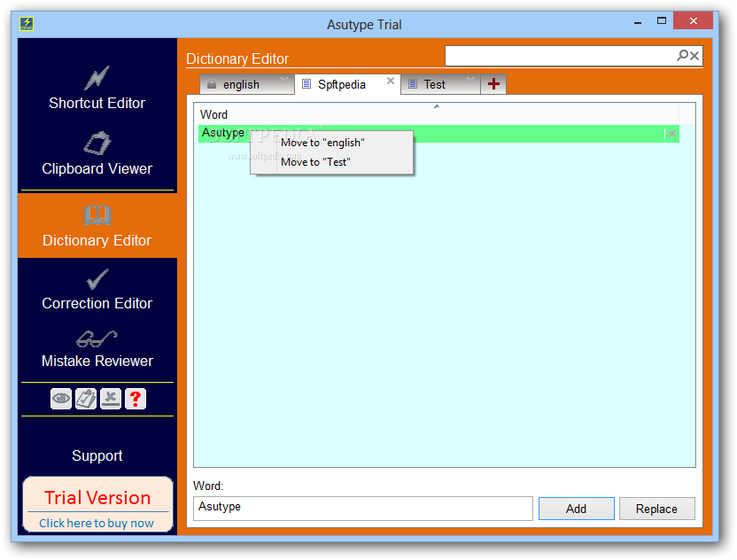Open help with the red question mark
737x560 pixels.
pyautogui.click(x=136, y=400)
